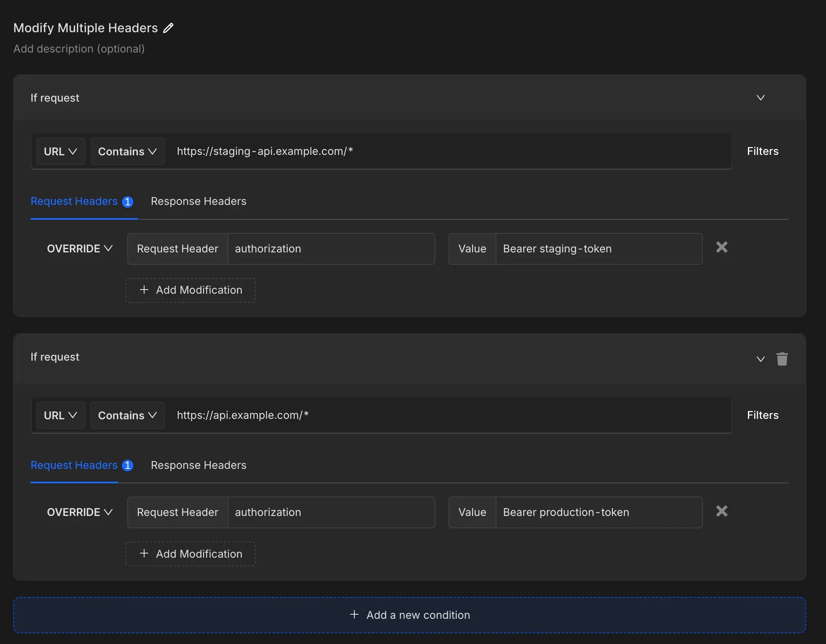This screenshot has width=826, height=644.
Task: Collapse the first If request section
Action: 760,98
